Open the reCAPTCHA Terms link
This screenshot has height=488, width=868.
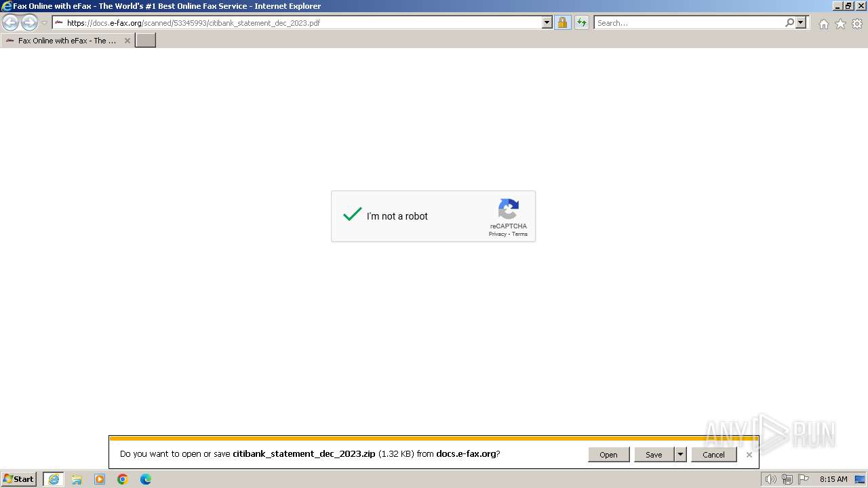tap(519, 234)
